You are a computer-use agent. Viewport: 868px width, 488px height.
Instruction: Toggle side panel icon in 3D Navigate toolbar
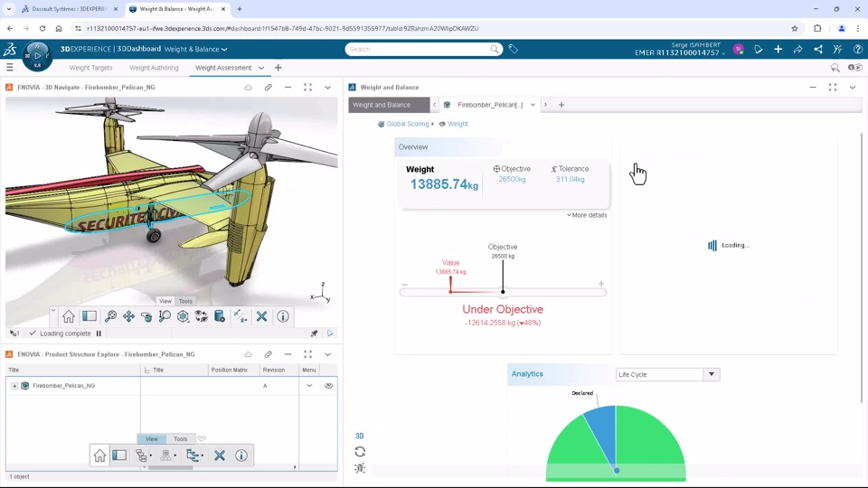pos(90,316)
